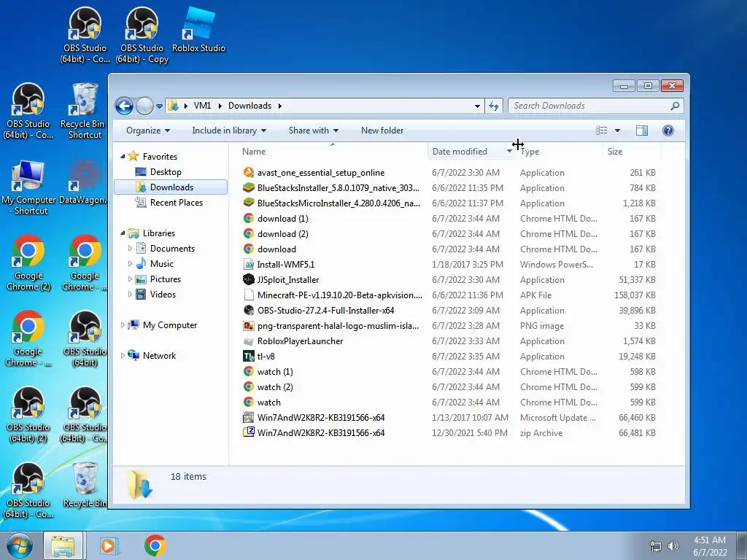Expand the Videos library node
This screenshot has height=560, width=747.
point(130,295)
